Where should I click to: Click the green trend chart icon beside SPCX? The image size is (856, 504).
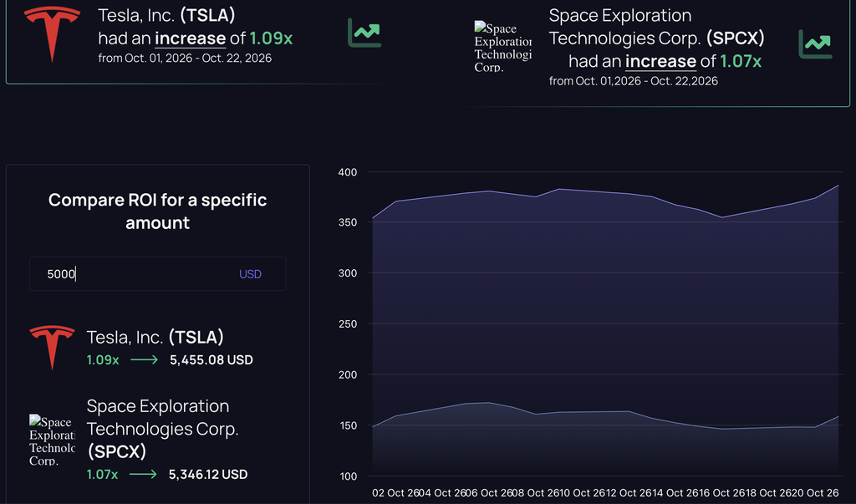click(815, 44)
